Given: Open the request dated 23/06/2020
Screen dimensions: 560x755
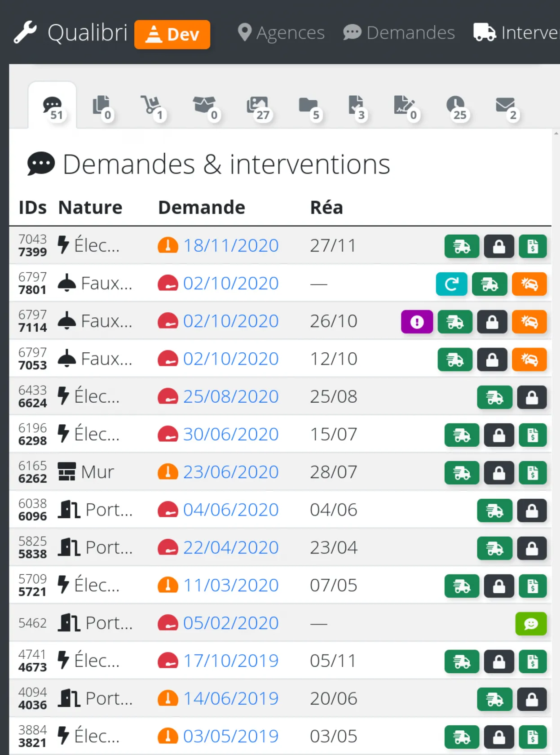Looking at the screenshot, I should [x=230, y=472].
